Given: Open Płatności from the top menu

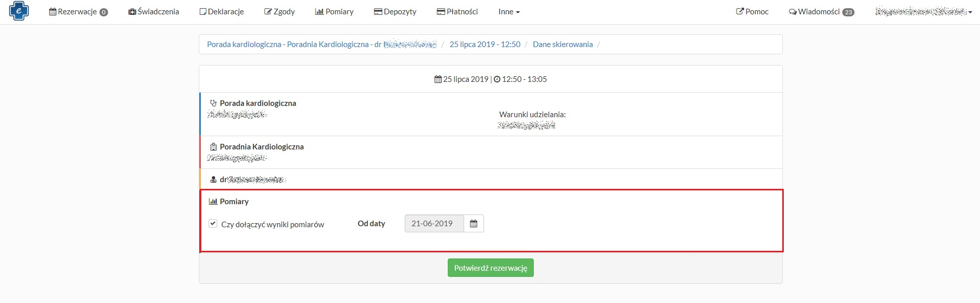Looking at the screenshot, I should click(x=457, y=12).
